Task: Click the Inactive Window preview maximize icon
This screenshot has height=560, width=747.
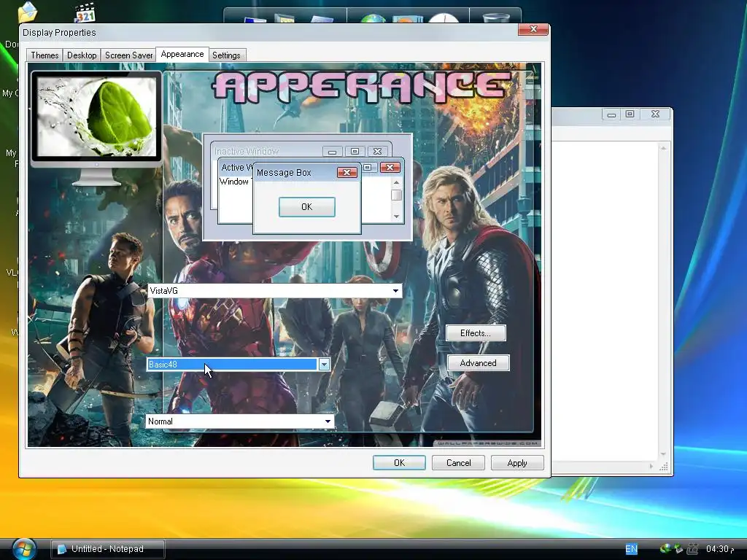Action: coord(355,152)
